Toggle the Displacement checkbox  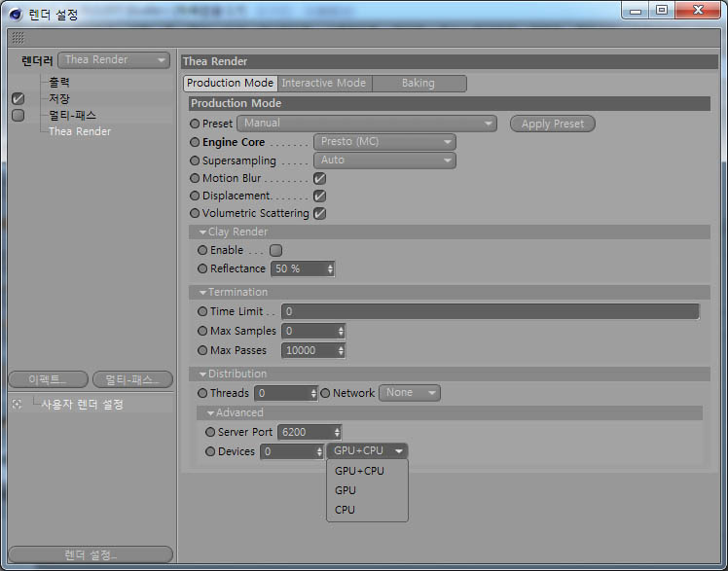(x=319, y=196)
